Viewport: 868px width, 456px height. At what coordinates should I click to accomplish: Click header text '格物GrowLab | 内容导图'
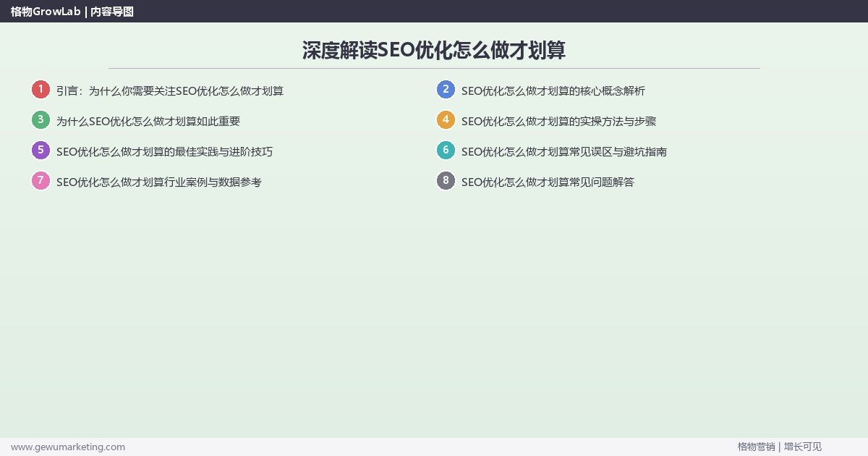72,12
